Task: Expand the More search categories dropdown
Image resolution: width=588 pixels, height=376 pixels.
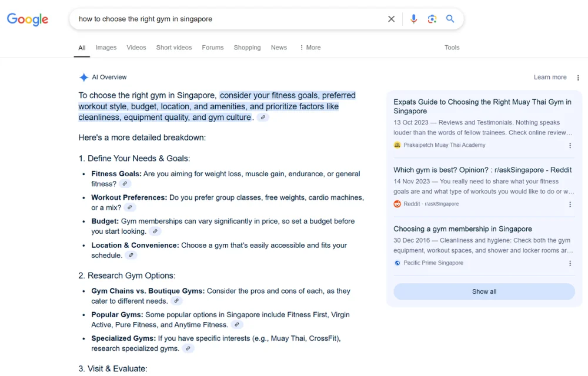Action: click(310, 47)
